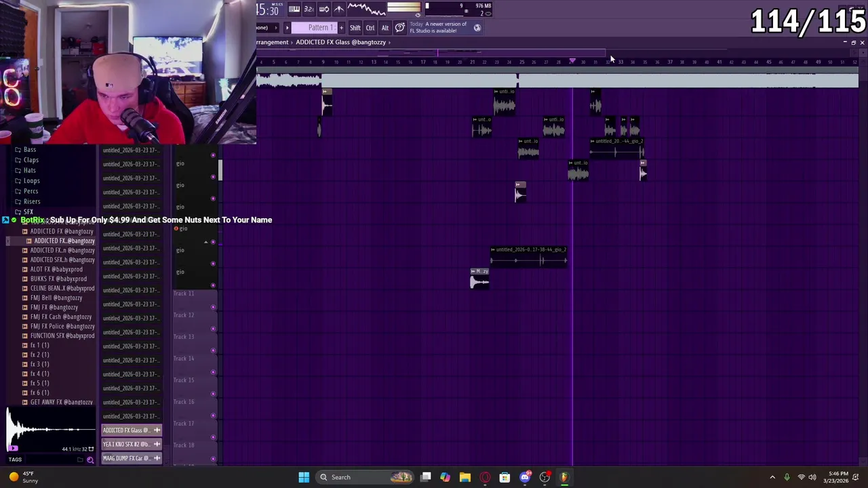Image resolution: width=868 pixels, height=488 pixels.
Task: Click the Shift modifier button
Action: 355,28
